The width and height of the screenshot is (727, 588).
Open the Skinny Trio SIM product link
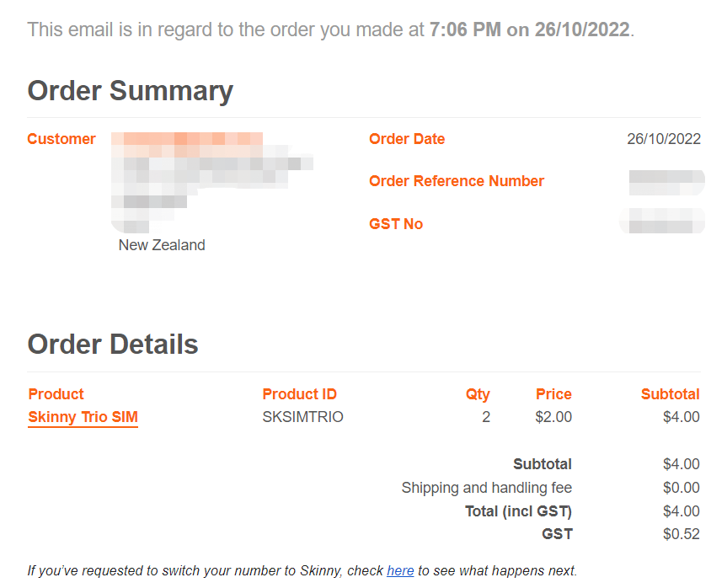pyautogui.click(x=83, y=417)
